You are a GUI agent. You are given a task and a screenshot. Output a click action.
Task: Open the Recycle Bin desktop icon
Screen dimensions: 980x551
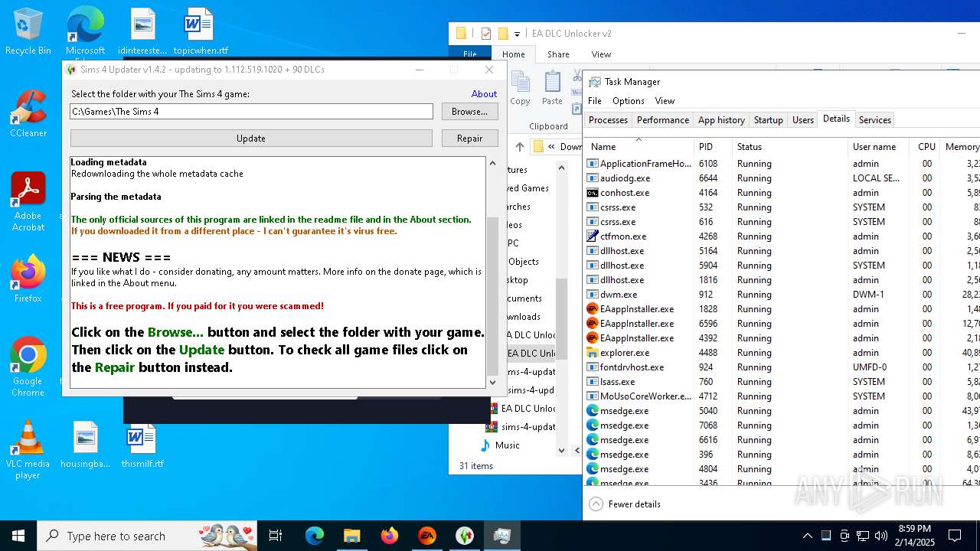pos(28,32)
